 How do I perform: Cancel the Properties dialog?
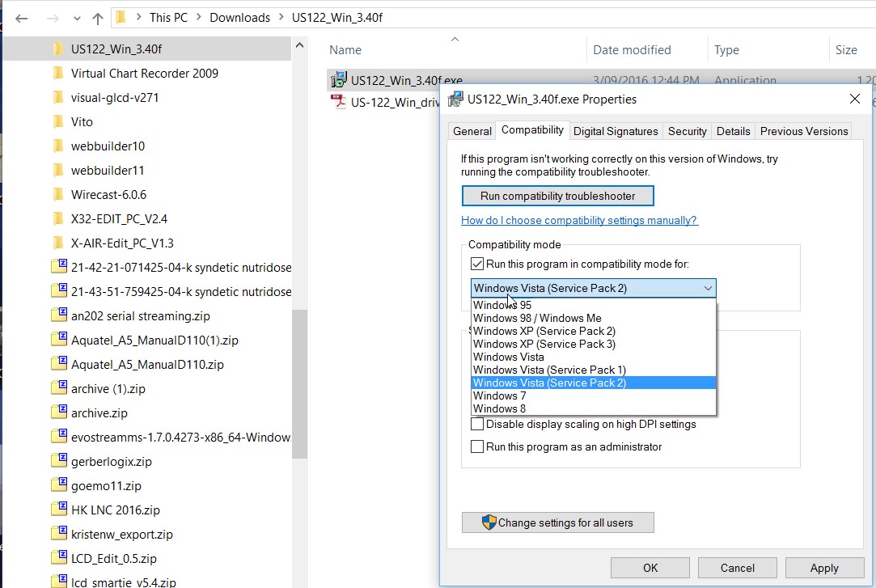tap(737, 568)
